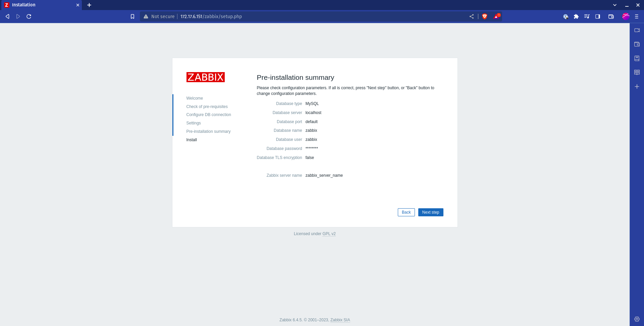This screenshot has height=326, width=644.
Task: Open bookmarks panel in sidebar
Action: tap(637, 58)
